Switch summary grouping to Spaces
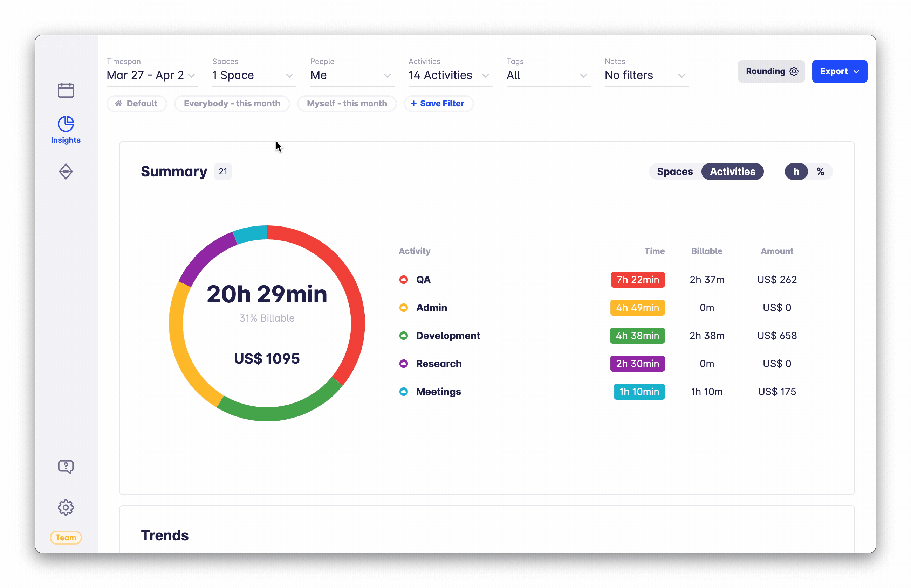 click(x=674, y=171)
